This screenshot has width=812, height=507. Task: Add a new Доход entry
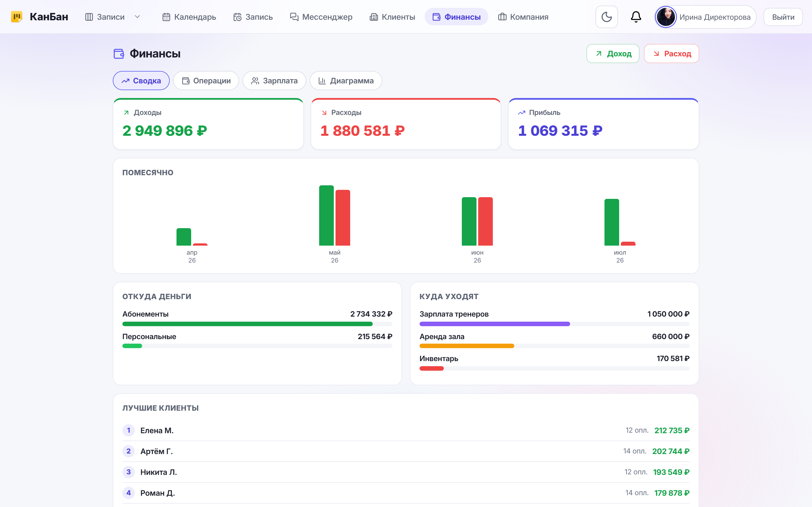click(612, 54)
